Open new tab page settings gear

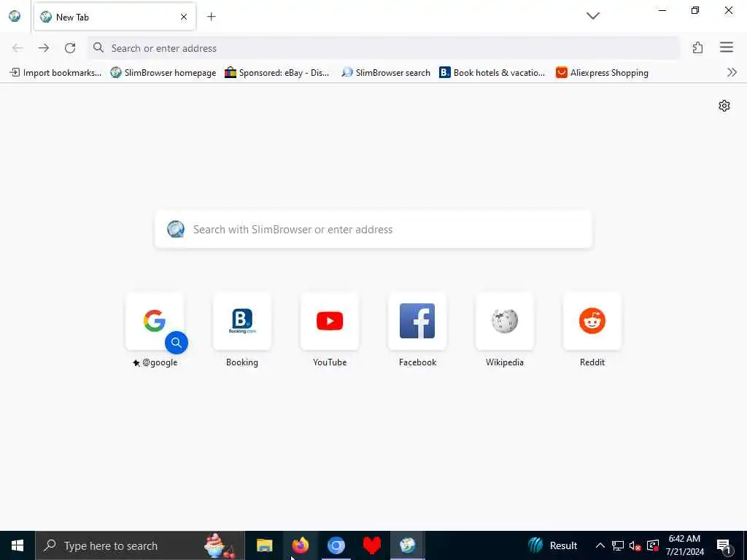(724, 106)
